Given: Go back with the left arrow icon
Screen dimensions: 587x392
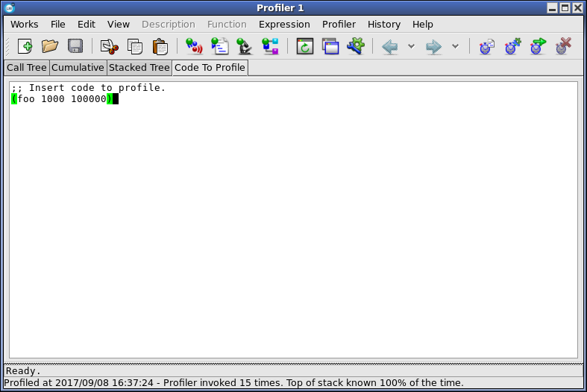Looking at the screenshot, I should coord(389,47).
